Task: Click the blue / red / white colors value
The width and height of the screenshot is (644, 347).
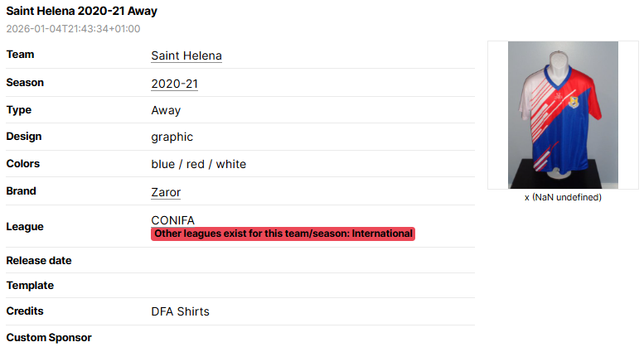Action: point(198,164)
